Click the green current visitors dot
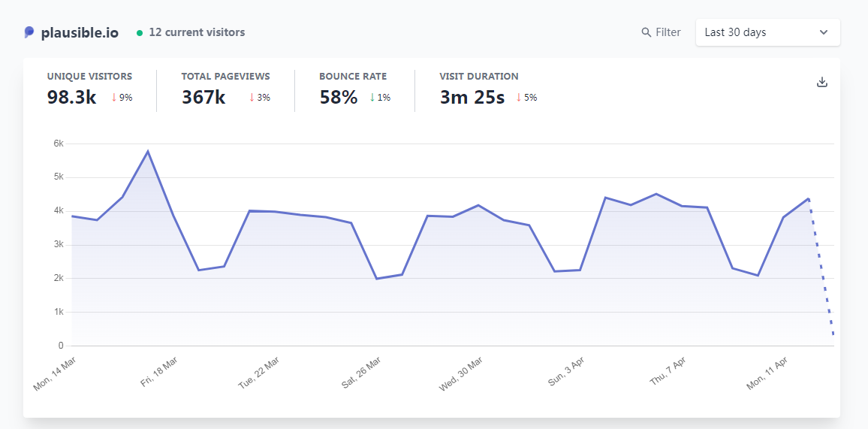 140,32
